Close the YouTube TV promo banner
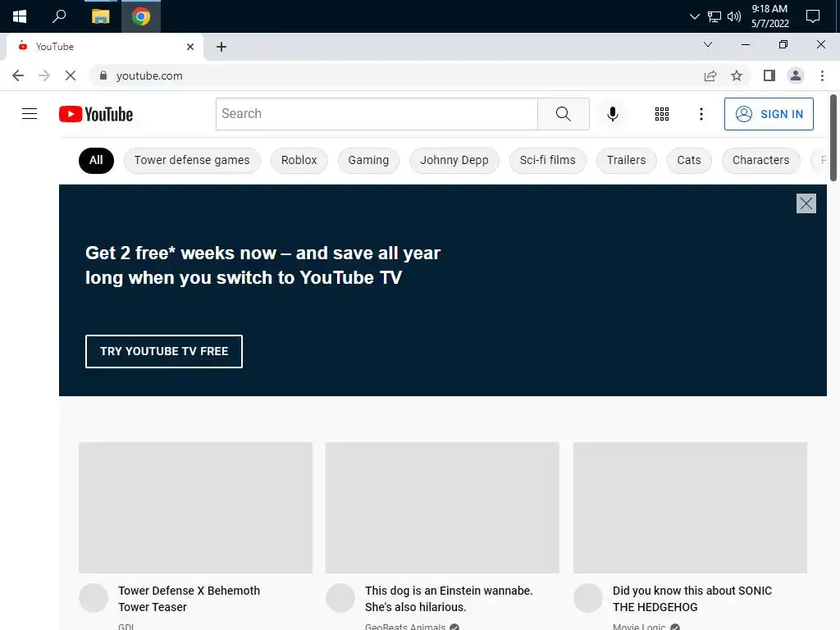 [806, 203]
